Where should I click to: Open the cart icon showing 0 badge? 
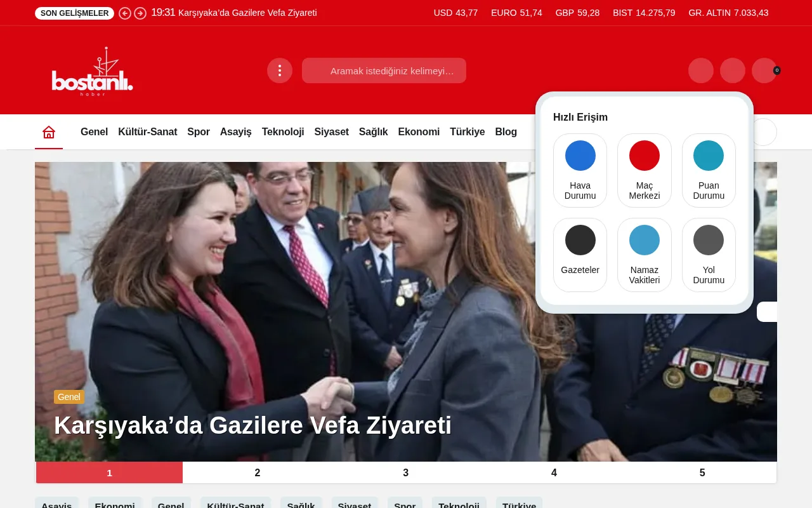point(764,70)
